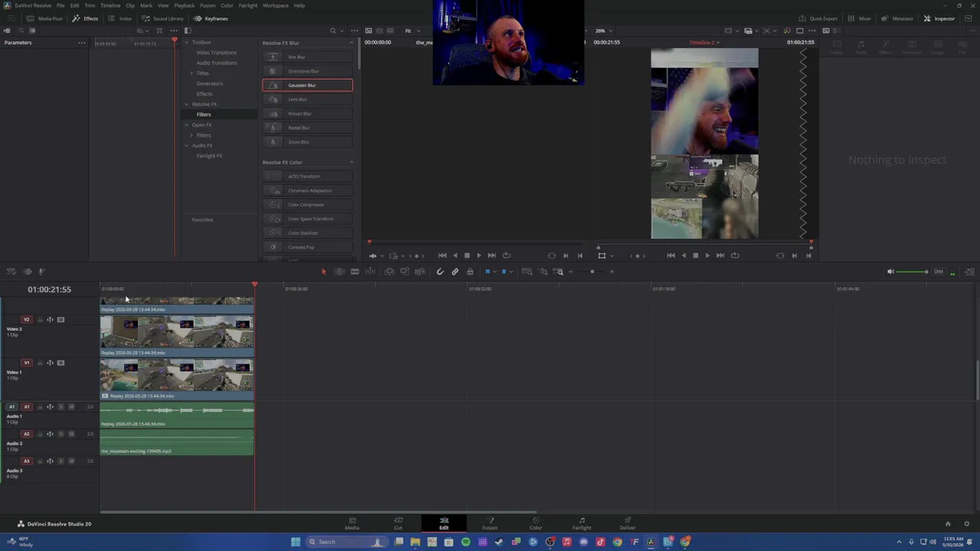This screenshot has height=551, width=980.
Task: Open the Metadata panel
Action: 897,18
